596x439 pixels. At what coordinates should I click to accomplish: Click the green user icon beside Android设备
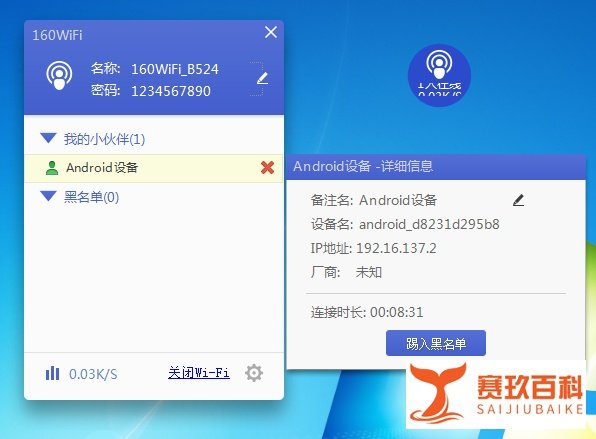pos(52,168)
